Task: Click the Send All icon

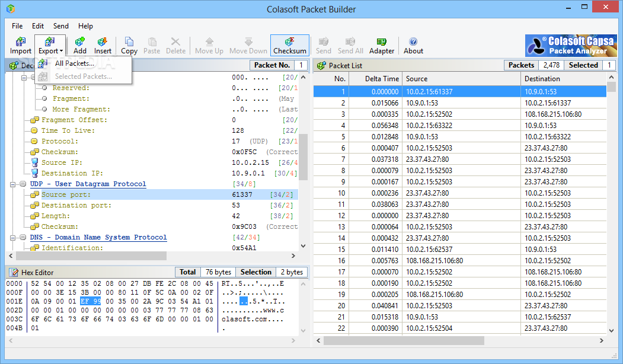Action: pos(350,46)
